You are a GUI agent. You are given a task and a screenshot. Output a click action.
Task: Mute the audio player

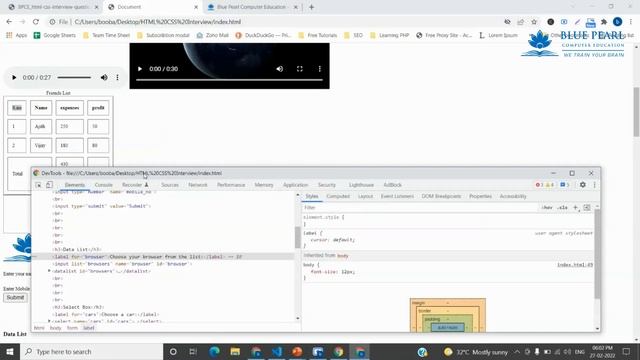click(104, 78)
